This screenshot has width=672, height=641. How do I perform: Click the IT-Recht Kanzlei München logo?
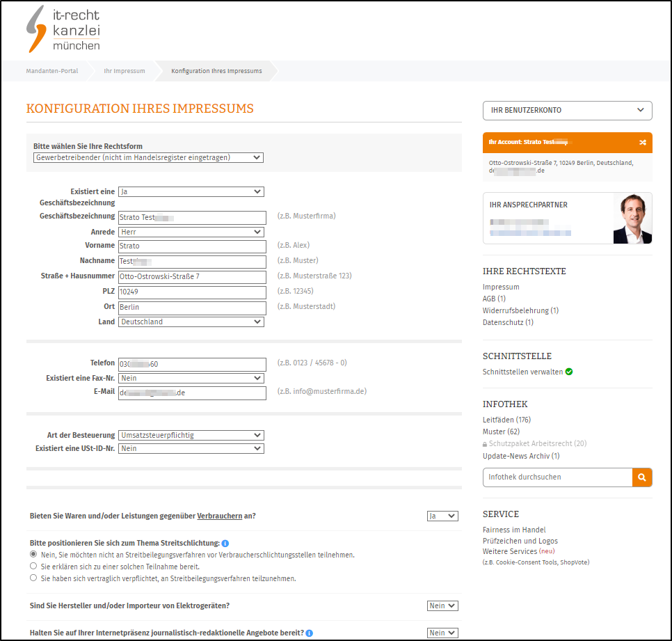pos(63,29)
